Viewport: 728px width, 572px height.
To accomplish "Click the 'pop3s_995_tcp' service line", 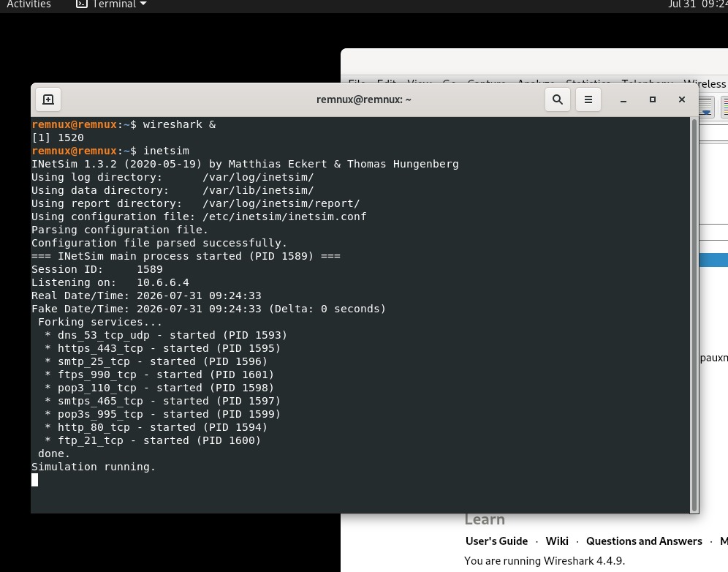I will pos(162,414).
